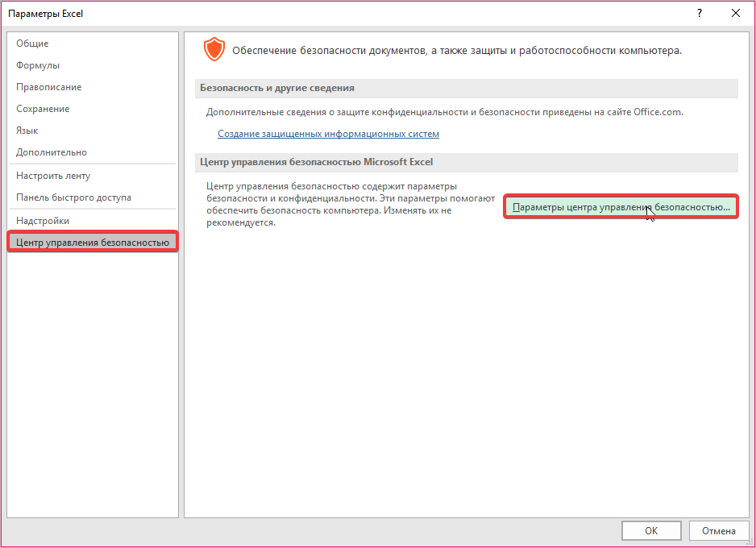Open the Дополнительно options page
The image size is (756, 548).
coord(52,152)
